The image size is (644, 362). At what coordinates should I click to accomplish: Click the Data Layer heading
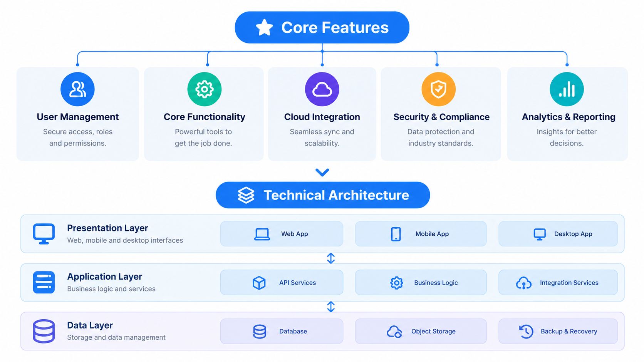tap(90, 325)
